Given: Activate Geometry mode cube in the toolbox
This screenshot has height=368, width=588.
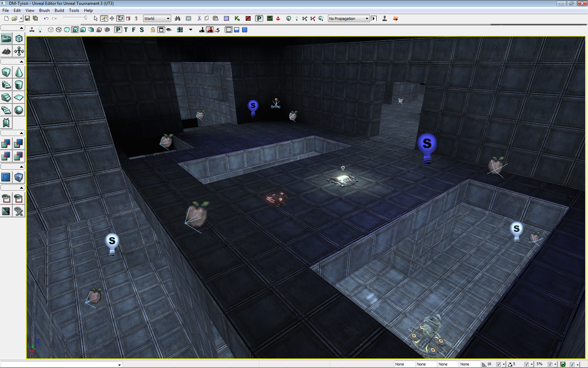Looking at the screenshot, I should [19, 39].
